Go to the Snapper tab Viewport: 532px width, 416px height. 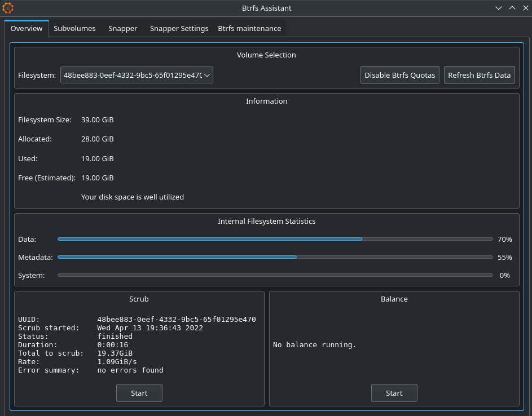(x=122, y=29)
